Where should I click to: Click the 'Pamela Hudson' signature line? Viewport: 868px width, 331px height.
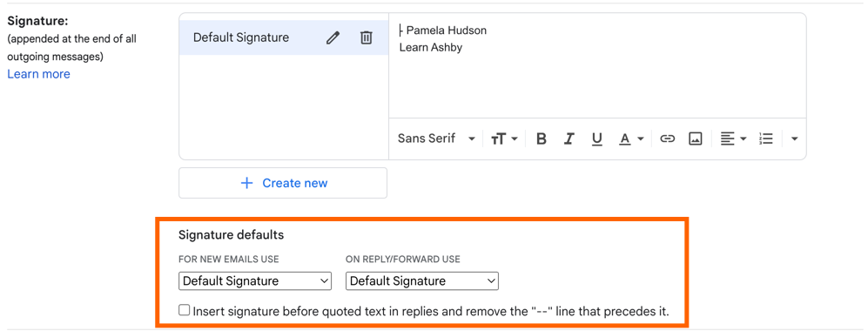446,30
